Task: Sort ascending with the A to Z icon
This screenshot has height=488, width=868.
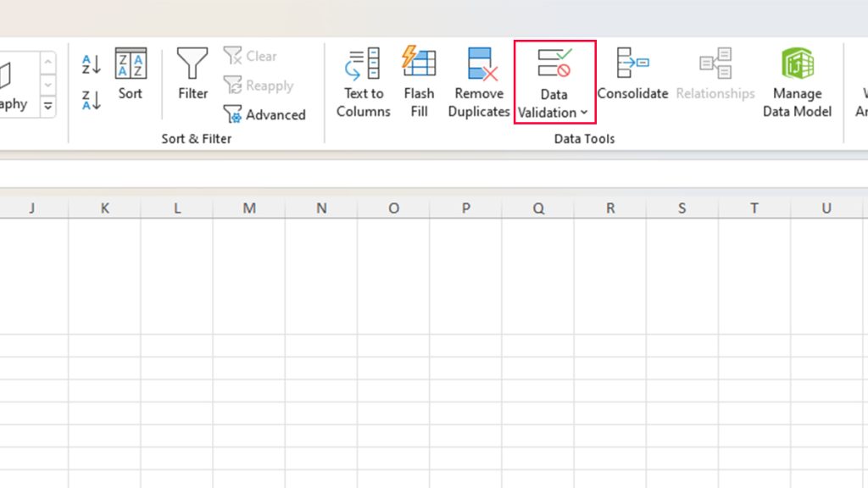Action: point(92,64)
